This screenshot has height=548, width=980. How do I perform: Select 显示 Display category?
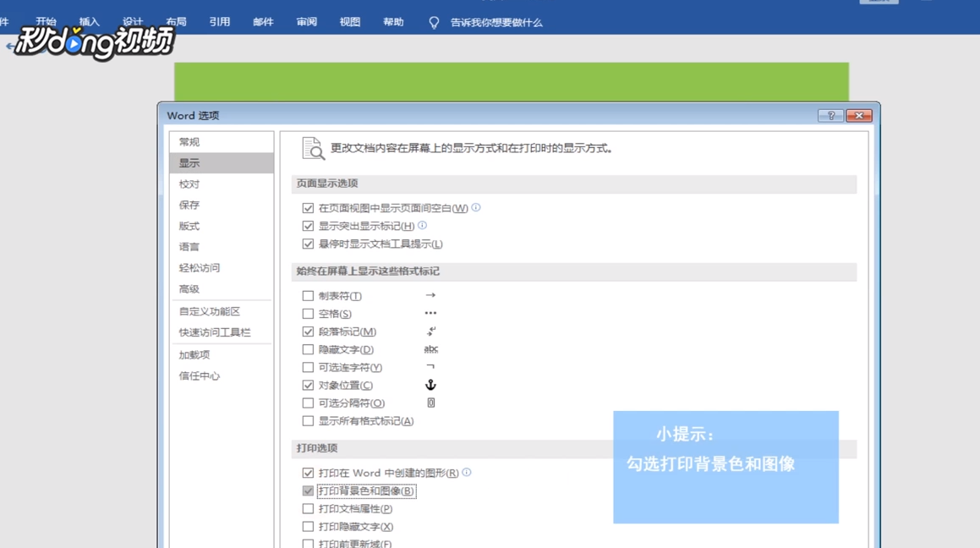pos(222,163)
